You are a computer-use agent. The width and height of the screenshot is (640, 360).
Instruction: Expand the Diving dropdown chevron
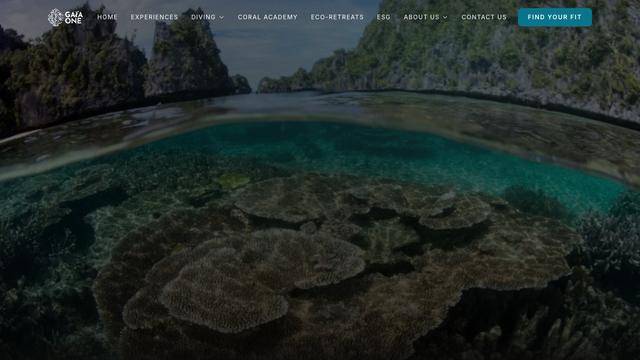pos(222,18)
